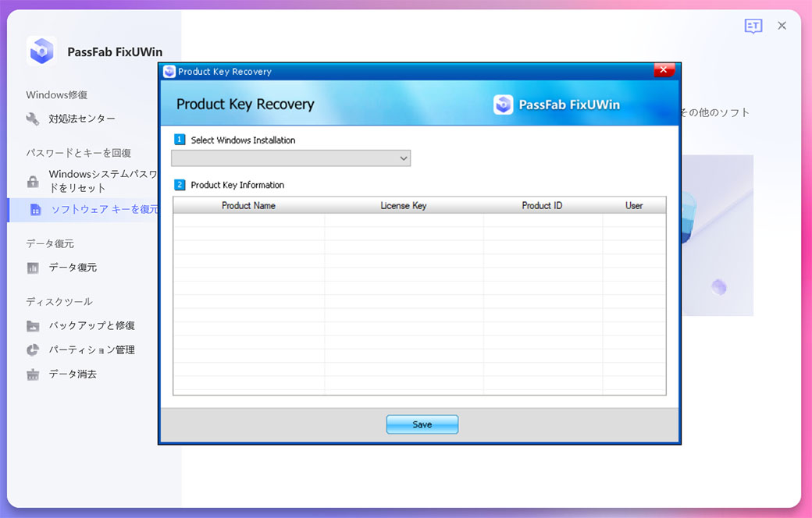The width and height of the screenshot is (812, 518).
Task: Sort by the Product Name column header
Action: (248, 206)
